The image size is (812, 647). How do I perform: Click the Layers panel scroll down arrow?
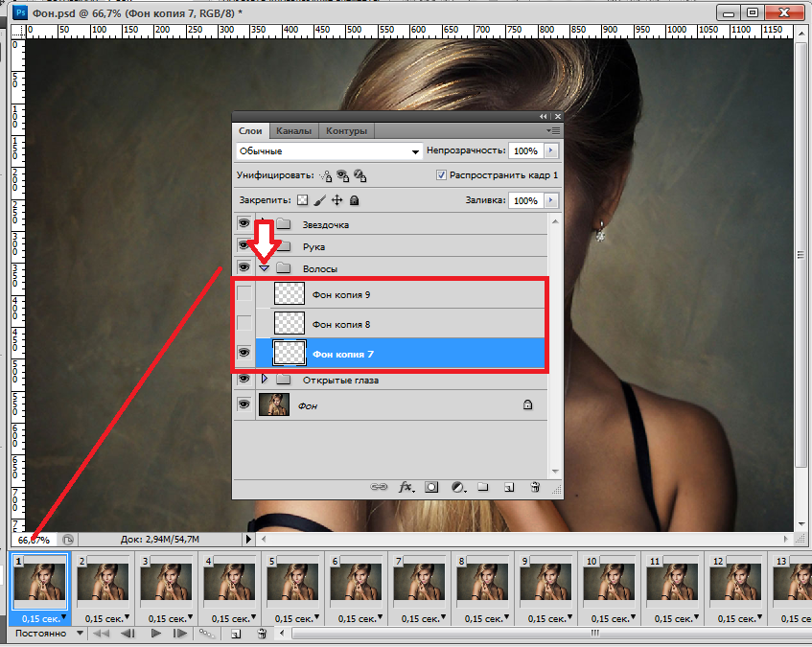(555, 472)
